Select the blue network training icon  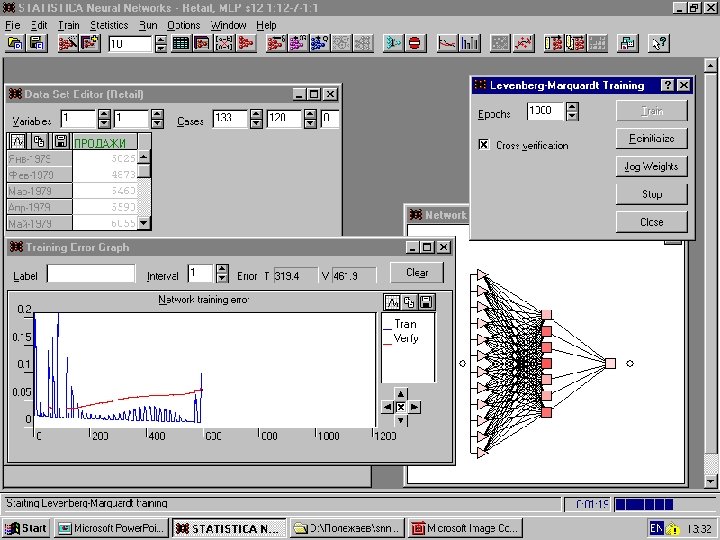point(320,44)
